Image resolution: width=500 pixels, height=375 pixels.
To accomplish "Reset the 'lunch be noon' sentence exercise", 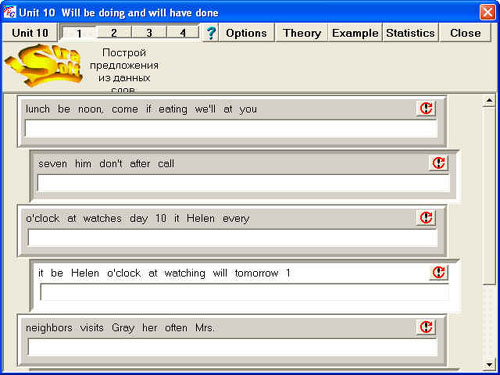I will tap(426, 108).
